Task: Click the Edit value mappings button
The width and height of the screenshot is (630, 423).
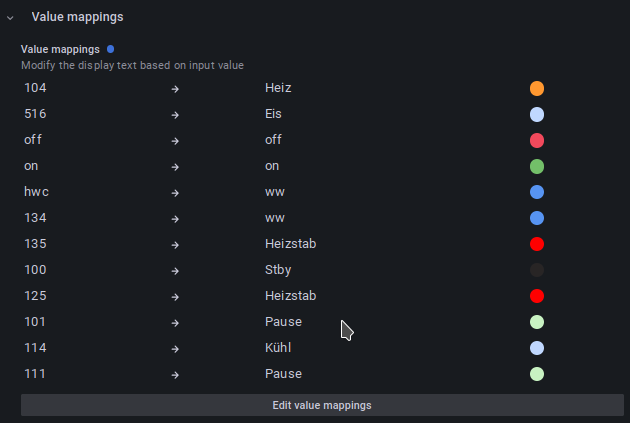Action: 322,405
